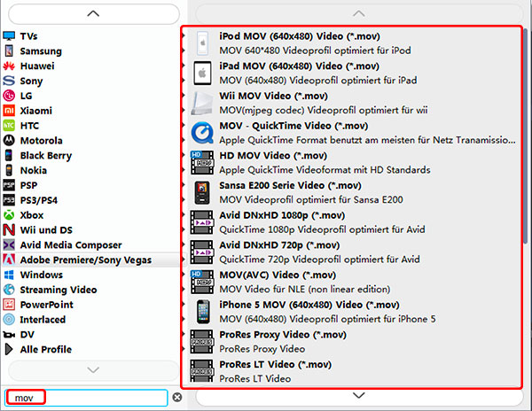532x411 pixels.
Task: Click the PSP icon
Action: pos(9,185)
